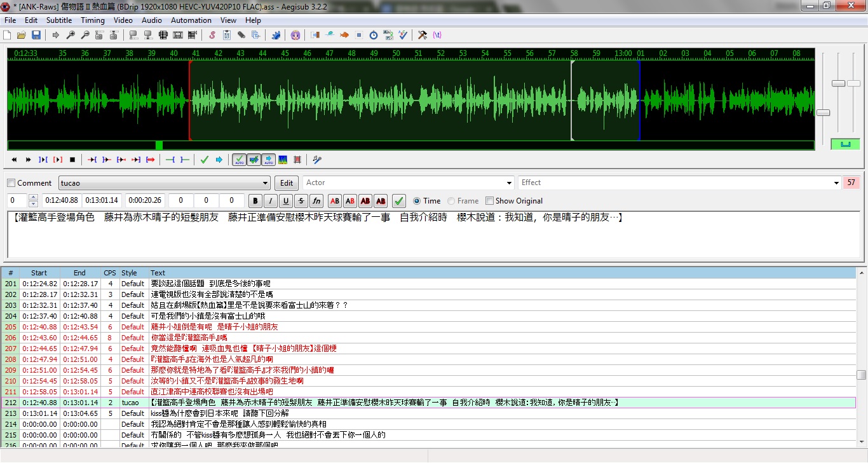Open the File menu

(10, 20)
